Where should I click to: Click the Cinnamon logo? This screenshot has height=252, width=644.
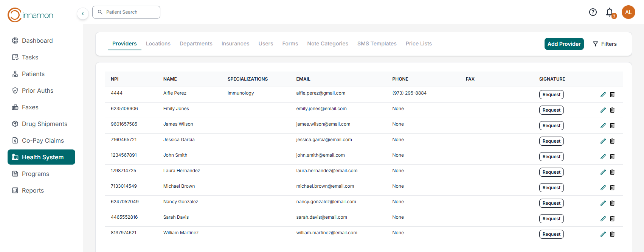30,15
